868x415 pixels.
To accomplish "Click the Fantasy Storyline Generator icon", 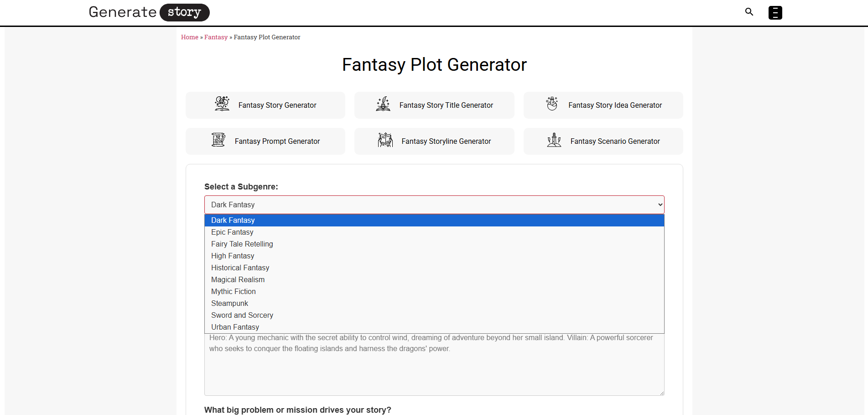I will click(x=385, y=140).
